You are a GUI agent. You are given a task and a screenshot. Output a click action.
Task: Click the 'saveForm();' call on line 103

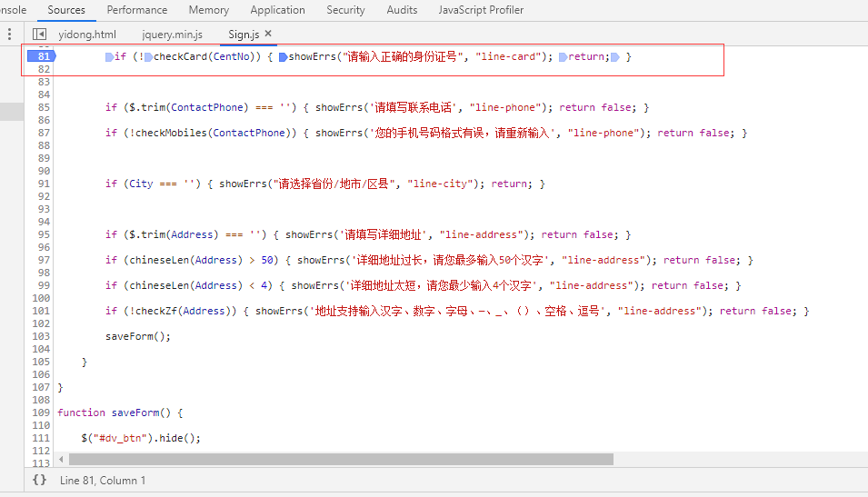pyautogui.click(x=138, y=336)
